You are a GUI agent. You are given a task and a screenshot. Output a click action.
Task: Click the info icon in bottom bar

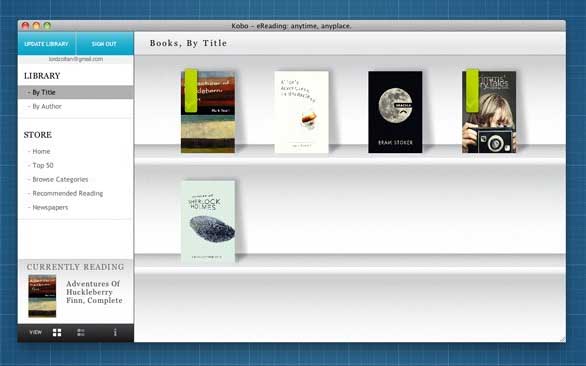click(115, 332)
